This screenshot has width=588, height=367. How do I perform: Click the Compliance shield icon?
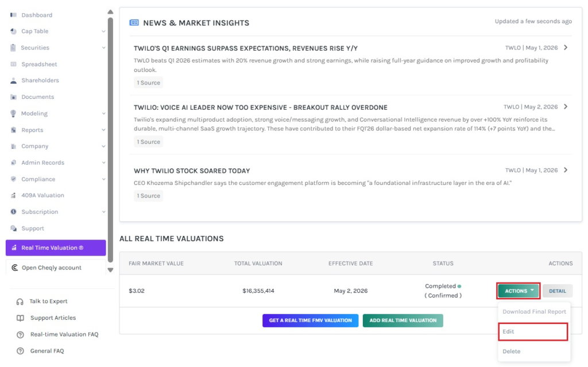14,179
